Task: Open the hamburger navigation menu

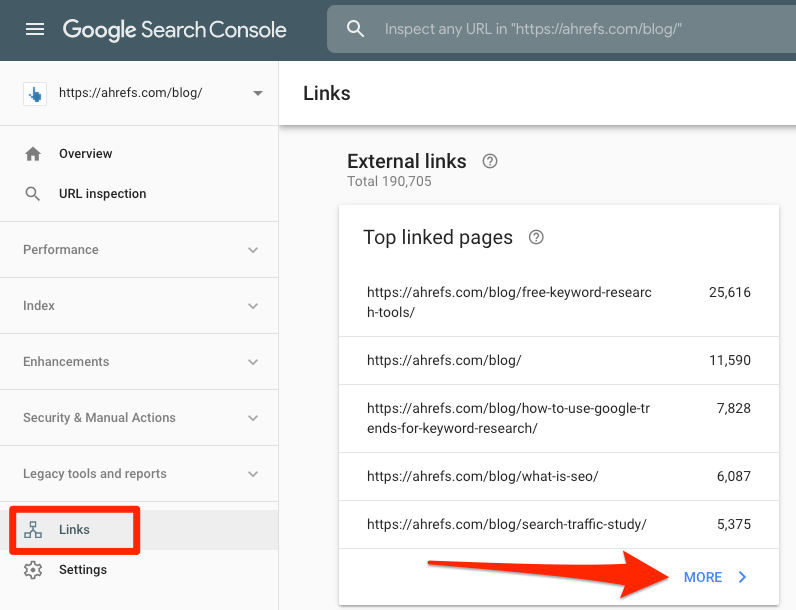Action: pos(35,29)
